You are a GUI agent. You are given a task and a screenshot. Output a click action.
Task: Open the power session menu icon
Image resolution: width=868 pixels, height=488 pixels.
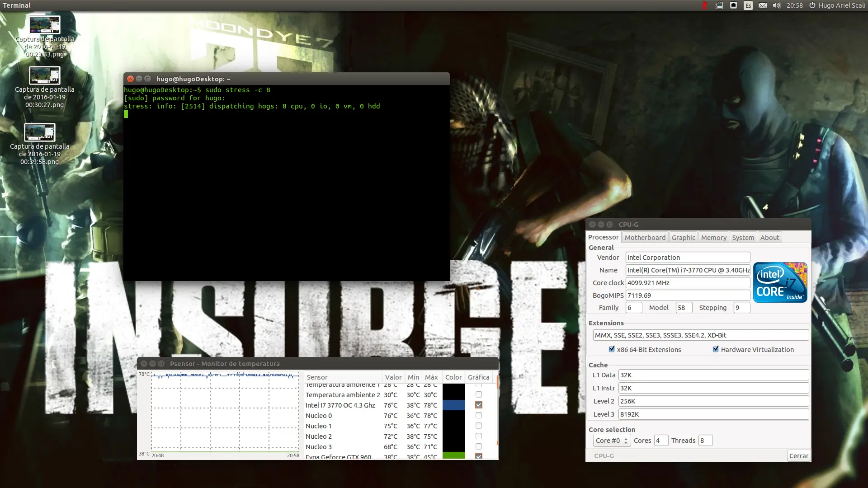point(812,5)
